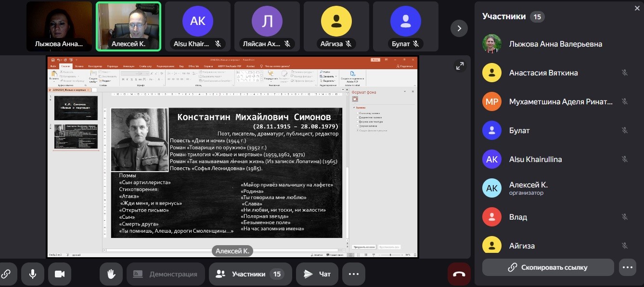The width and height of the screenshot is (644, 287).
Task: Open more options next to Чат button
Action: pyautogui.click(x=354, y=274)
